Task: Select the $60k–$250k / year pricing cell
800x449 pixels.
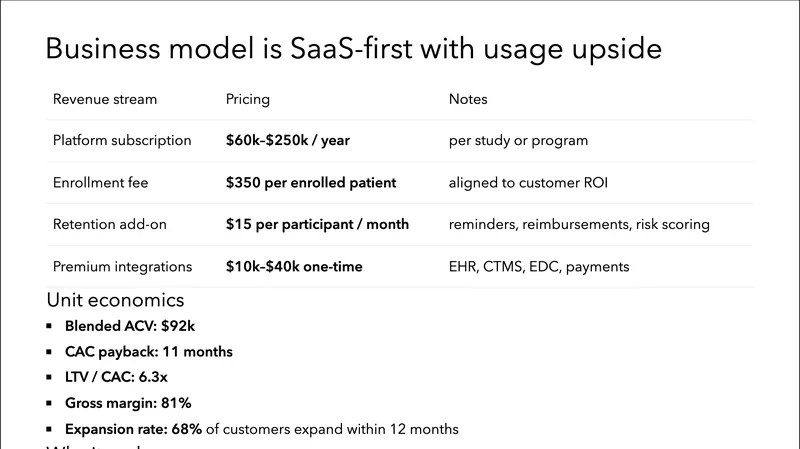Action: click(x=288, y=141)
